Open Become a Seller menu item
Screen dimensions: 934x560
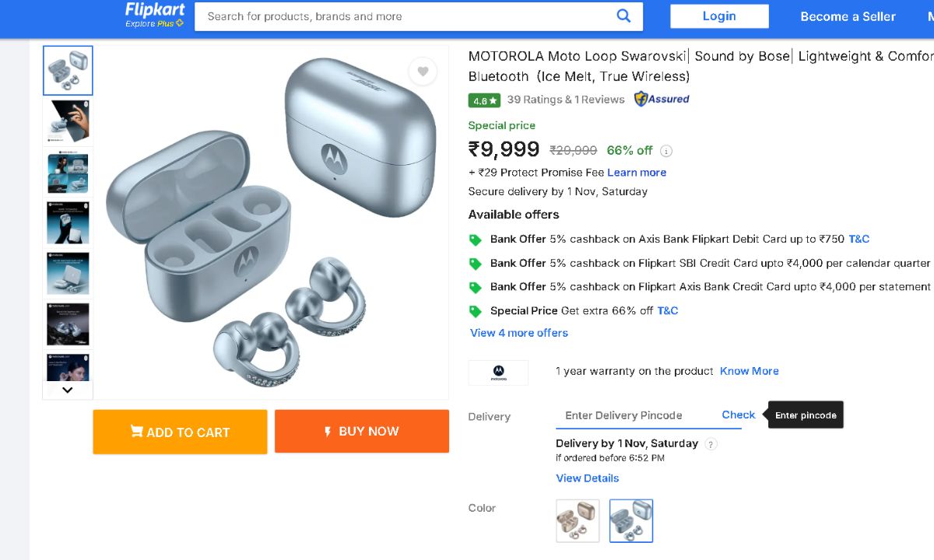coord(848,16)
